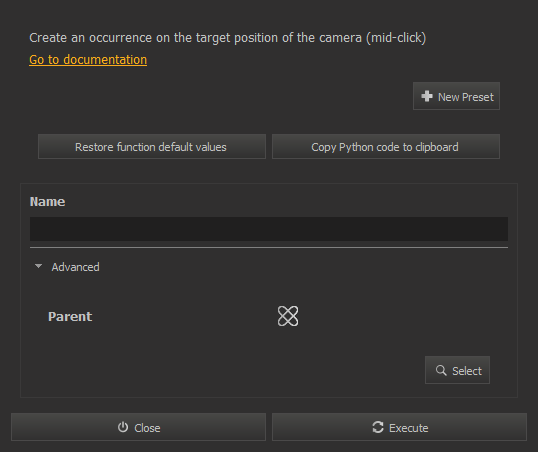The height and width of the screenshot is (452, 538).
Task: Click the Name parameter label
Action: 47,202
